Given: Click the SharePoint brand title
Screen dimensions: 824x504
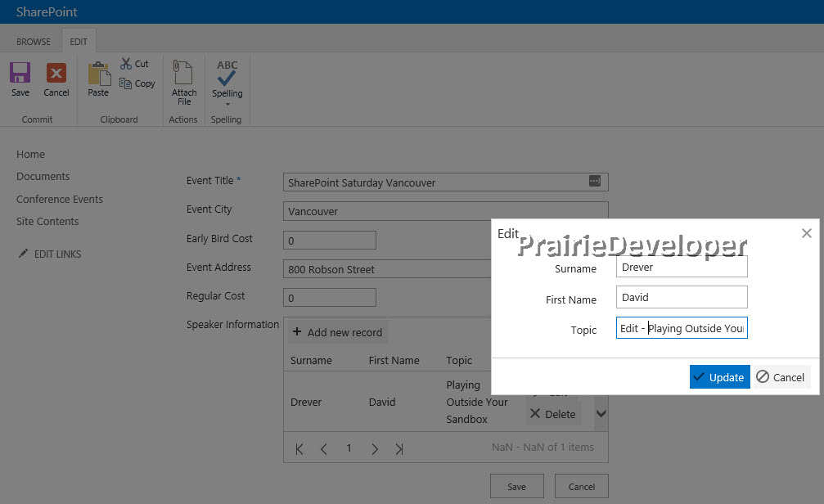Looking at the screenshot, I should pos(47,11).
